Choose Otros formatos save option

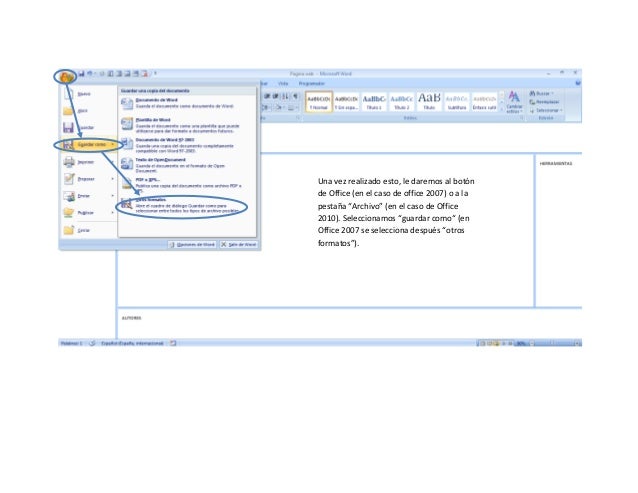click(188, 206)
